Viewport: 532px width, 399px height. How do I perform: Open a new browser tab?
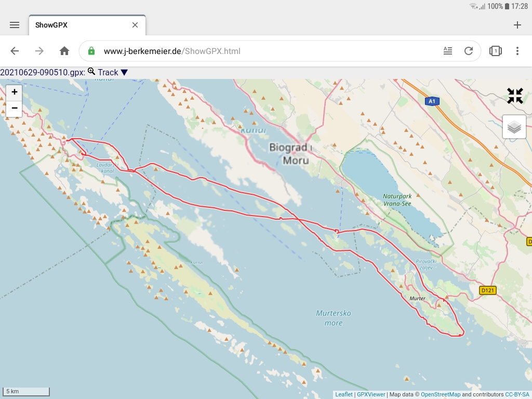[517, 25]
